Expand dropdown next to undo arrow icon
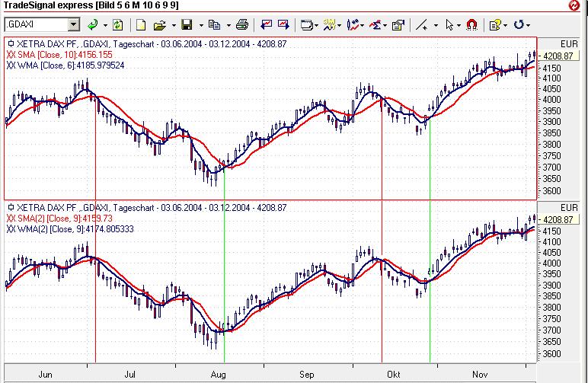Image resolution: width=588 pixels, height=383 pixels. pyautogui.click(x=528, y=25)
